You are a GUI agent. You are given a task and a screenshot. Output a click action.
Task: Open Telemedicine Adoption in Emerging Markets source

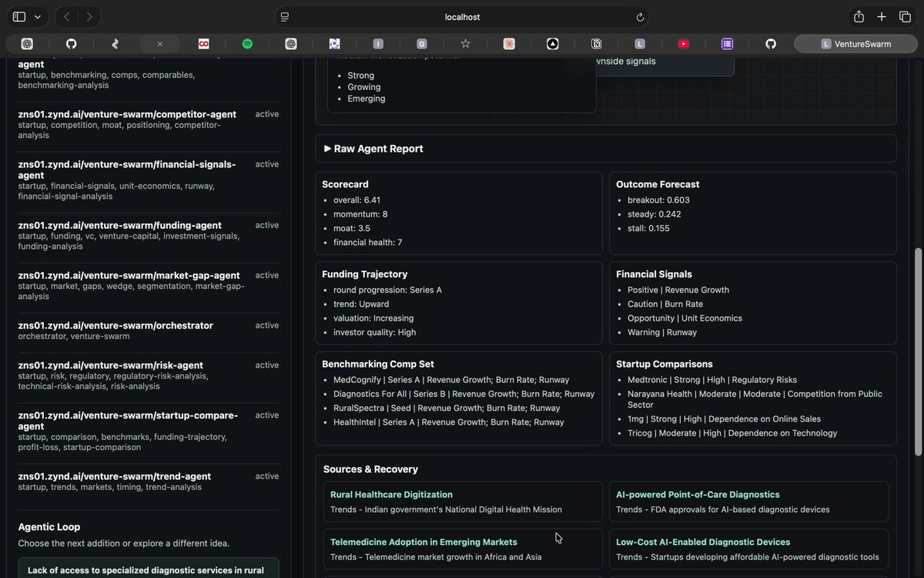point(423,542)
